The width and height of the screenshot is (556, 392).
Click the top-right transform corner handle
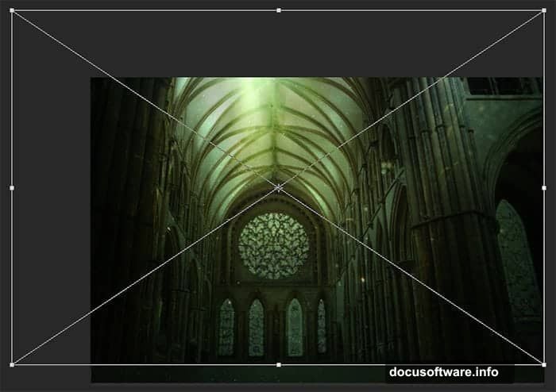pos(544,10)
